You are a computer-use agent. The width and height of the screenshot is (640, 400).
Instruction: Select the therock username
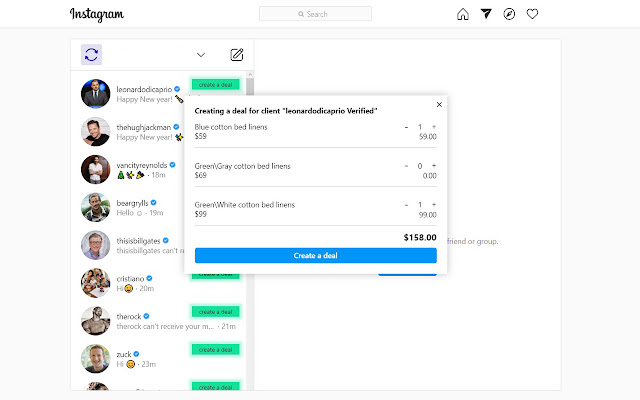pos(129,317)
